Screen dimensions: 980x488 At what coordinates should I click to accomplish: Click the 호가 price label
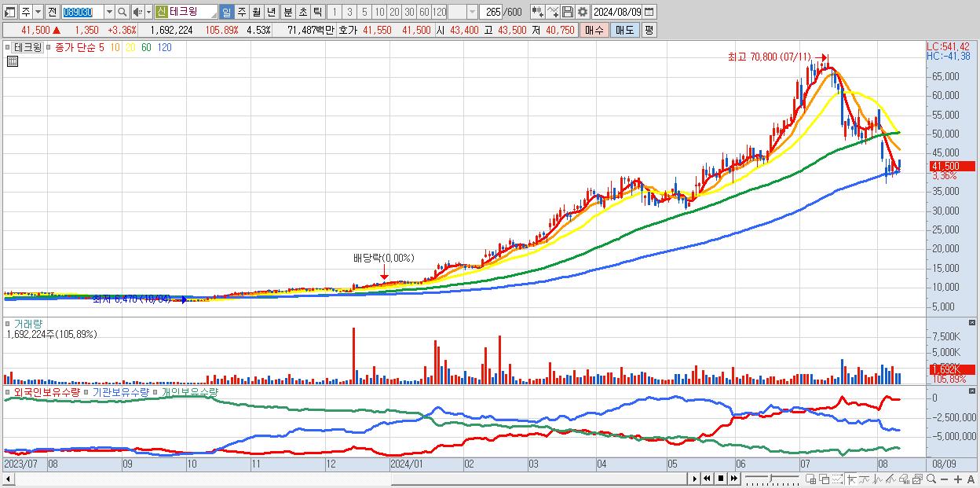[348, 30]
